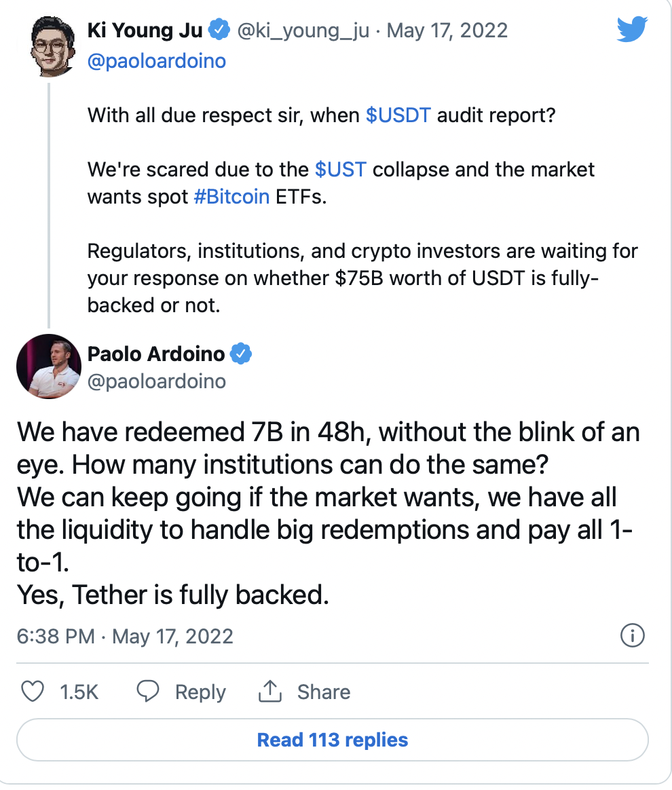Screen dimensions: 672x790
Task: Click the reply speech bubble icon
Action: coord(148,692)
